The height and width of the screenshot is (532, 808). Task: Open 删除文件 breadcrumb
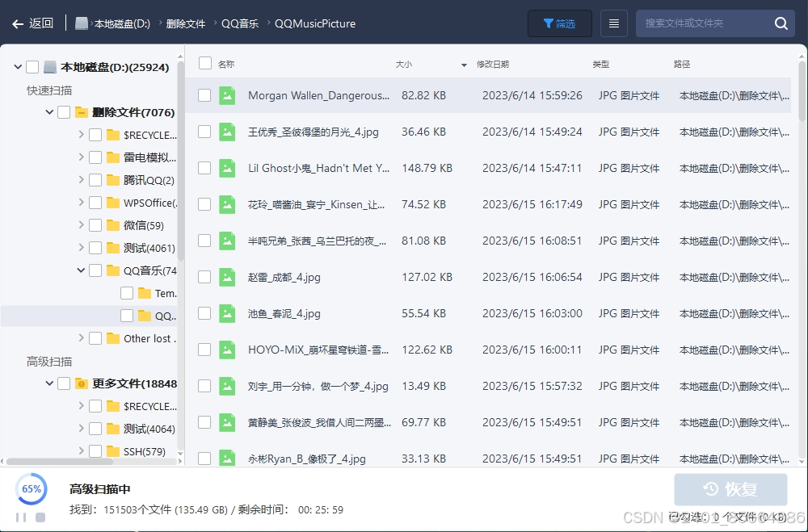point(186,23)
